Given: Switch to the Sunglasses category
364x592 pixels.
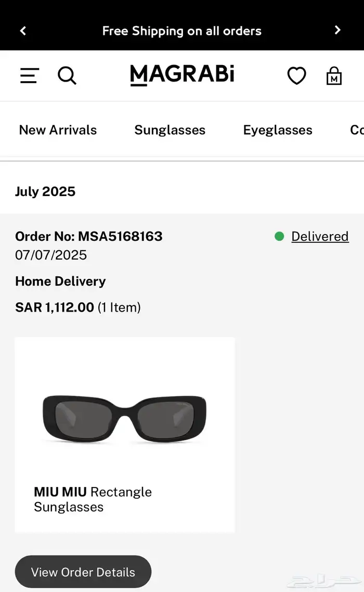Looking at the screenshot, I should (x=170, y=130).
